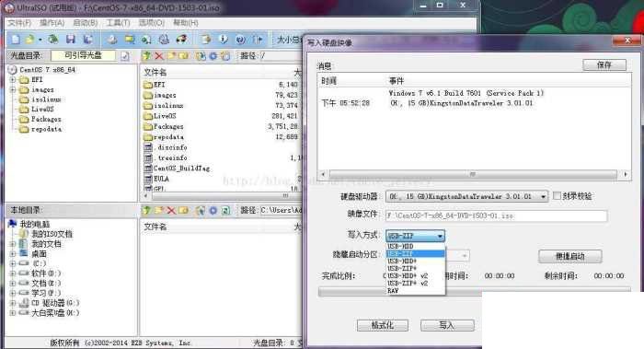Click the 格式化 format button
The width and height of the screenshot is (644, 349).
pos(383,326)
